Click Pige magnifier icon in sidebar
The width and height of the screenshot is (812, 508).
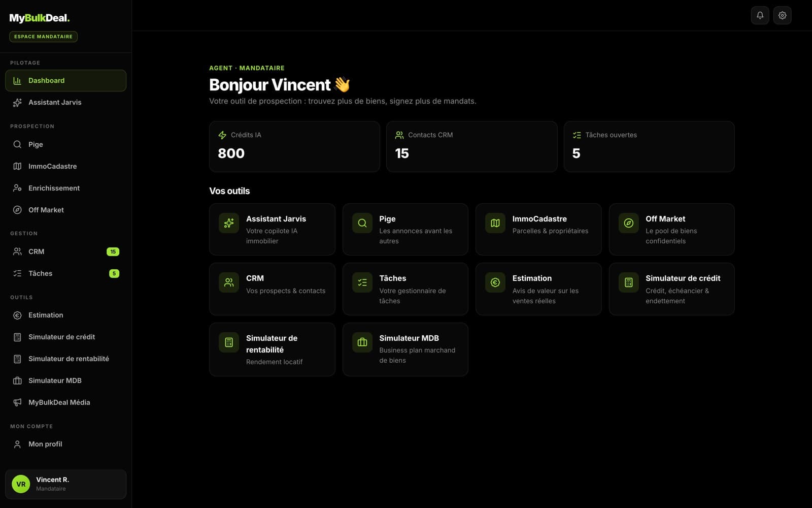tap(17, 144)
